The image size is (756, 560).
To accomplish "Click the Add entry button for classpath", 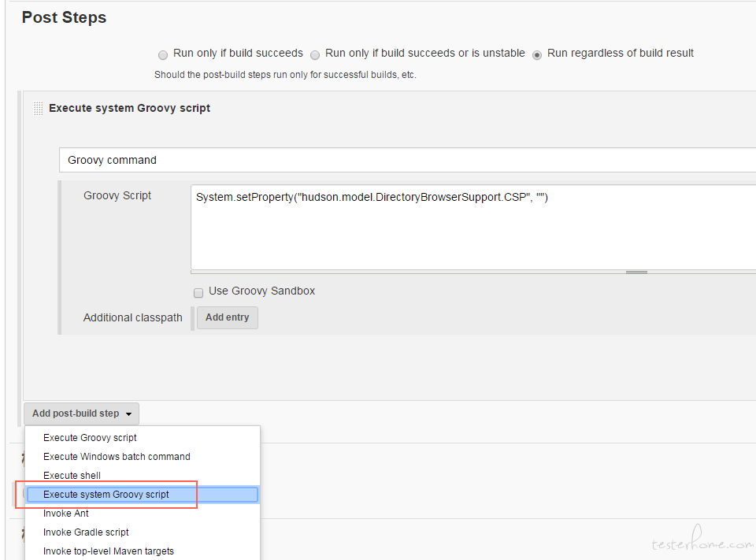I will (227, 317).
